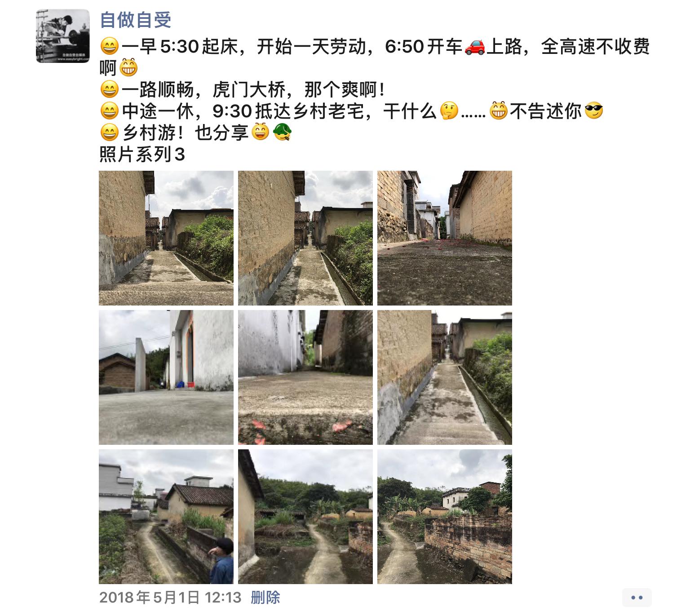
Task: Click the green turtle emoji
Action: (282, 133)
